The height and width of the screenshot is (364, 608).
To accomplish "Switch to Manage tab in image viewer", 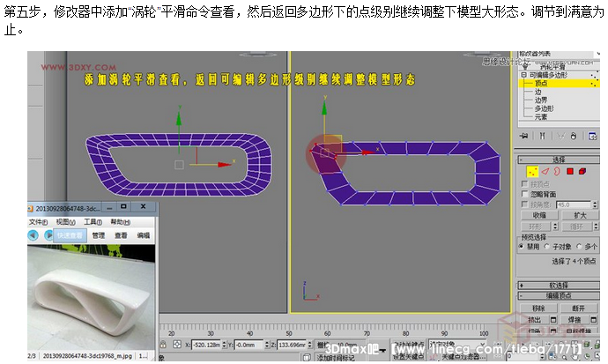I will (x=98, y=235).
